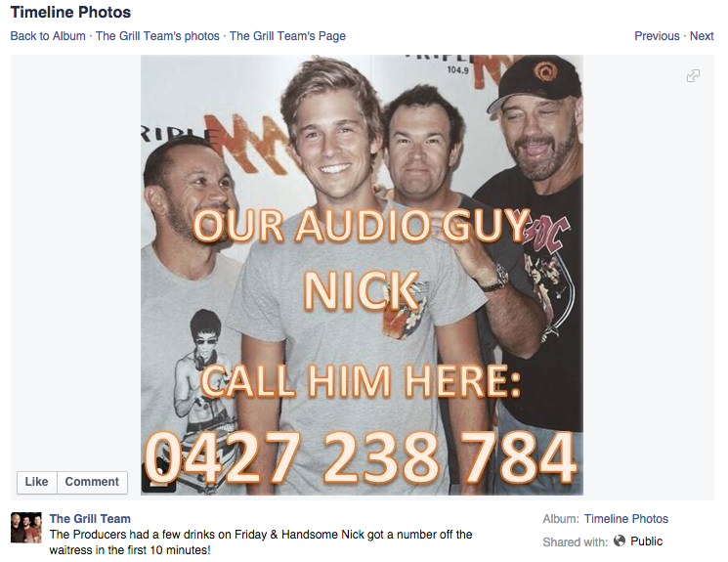Open the photo in fullscreen view
Viewport: 728px width, 562px height.
pyautogui.click(x=693, y=75)
